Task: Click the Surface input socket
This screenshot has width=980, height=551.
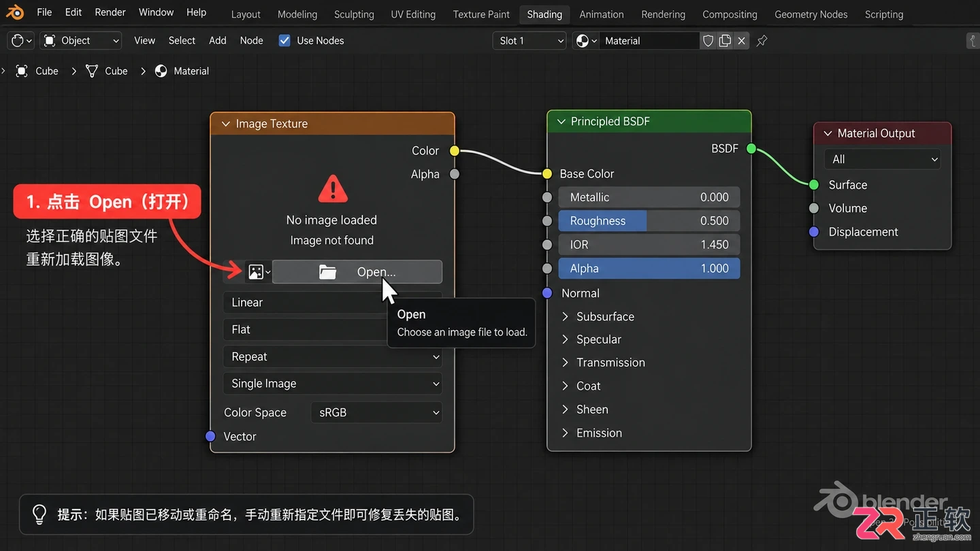Action: (814, 185)
